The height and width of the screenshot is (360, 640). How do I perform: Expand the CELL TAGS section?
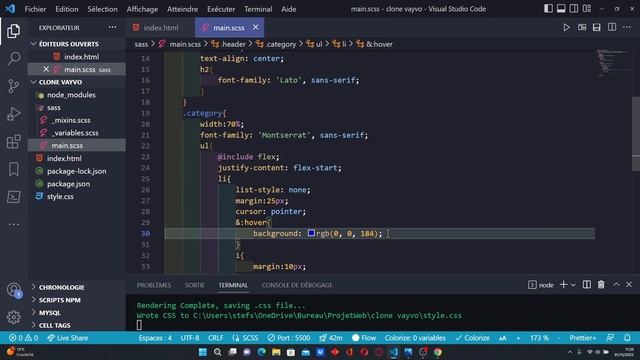point(55,325)
